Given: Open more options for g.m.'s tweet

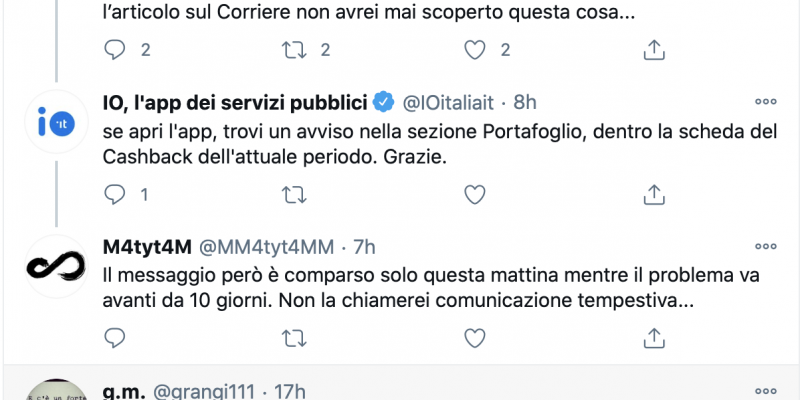Looking at the screenshot, I should tap(765, 391).
